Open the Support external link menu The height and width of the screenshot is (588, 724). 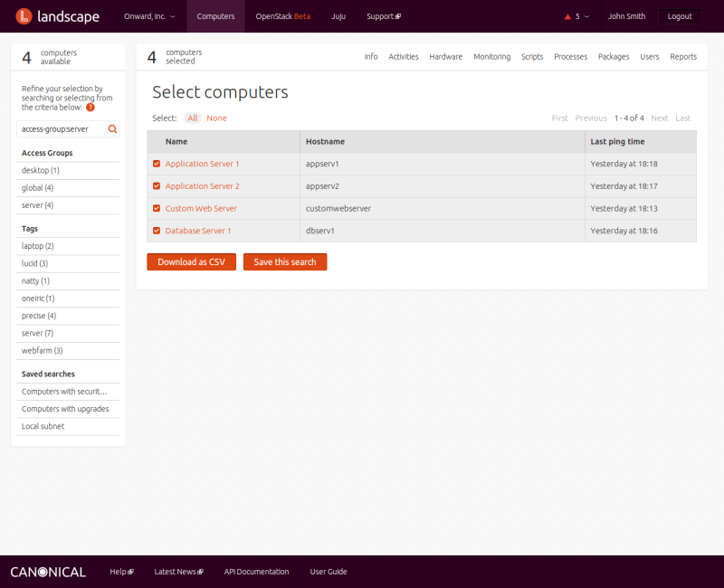(x=384, y=16)
